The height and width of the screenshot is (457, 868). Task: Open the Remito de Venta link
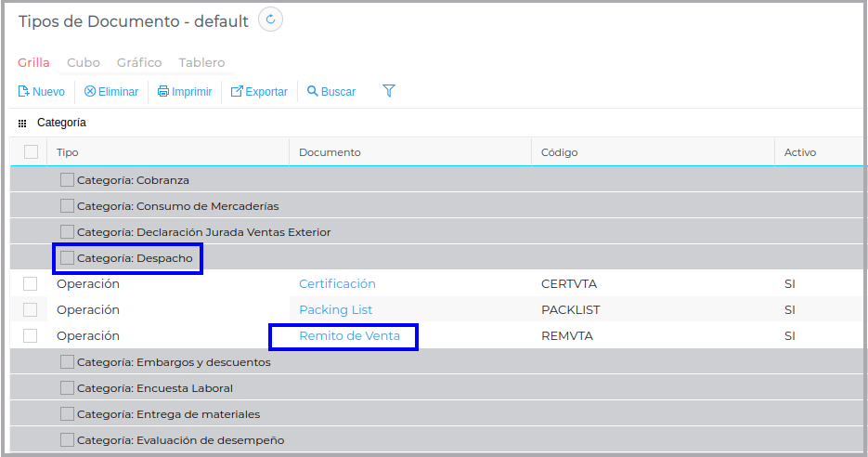349,336
